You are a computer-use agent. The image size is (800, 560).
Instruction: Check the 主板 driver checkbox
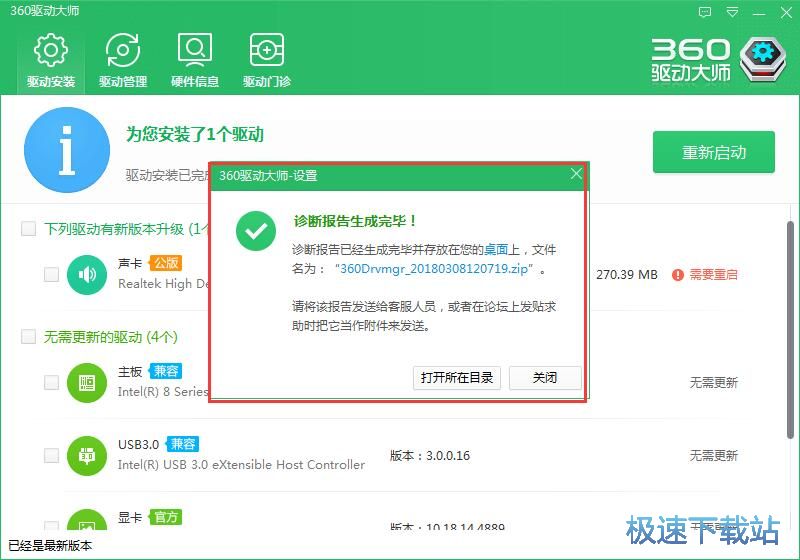pyautogui.click(x=52, y=383)
